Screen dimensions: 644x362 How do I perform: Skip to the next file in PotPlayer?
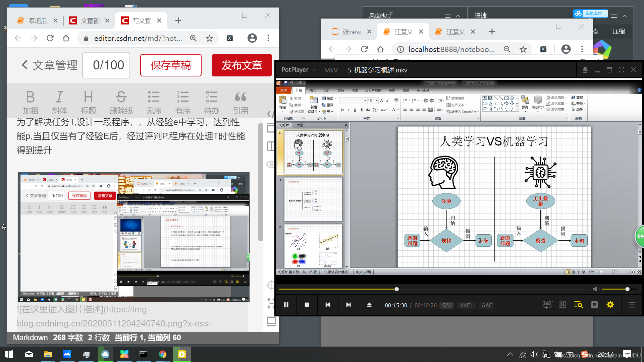coord(348,305)
